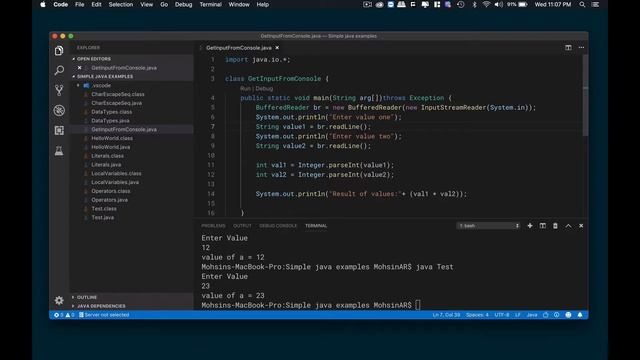
Task: Open the Terminal menu in menu bar
Action: pos(211,4)
